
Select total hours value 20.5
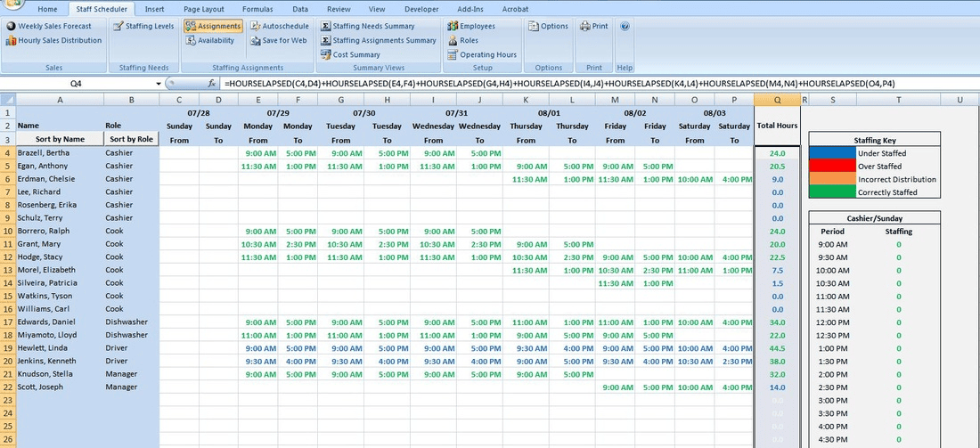click(777, 167)
